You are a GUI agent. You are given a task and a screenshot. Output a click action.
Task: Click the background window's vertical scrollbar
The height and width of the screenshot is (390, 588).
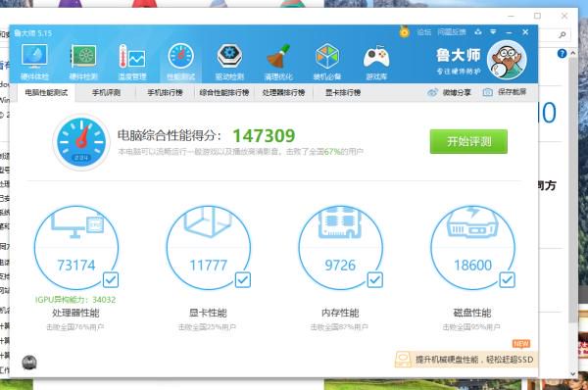pyautogui.click(x=572, y=187)
